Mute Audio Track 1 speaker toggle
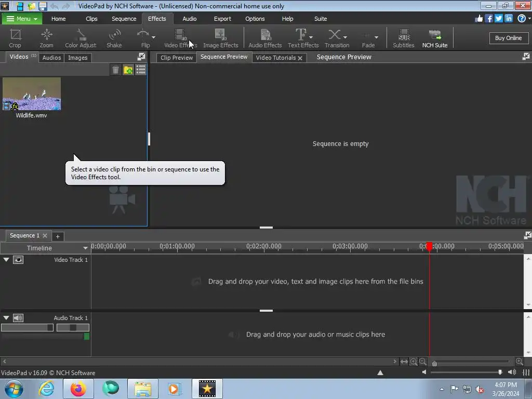Screen dimensions: 532x399 coord(18,318)
